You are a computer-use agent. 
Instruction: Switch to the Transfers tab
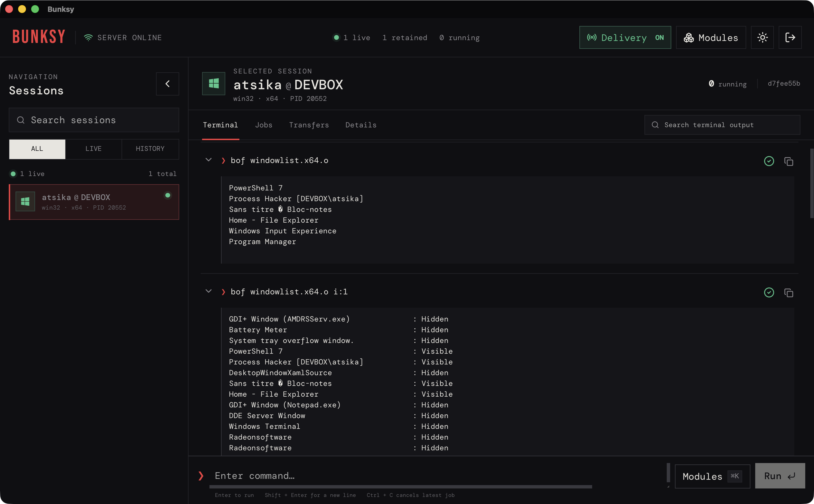309,125
